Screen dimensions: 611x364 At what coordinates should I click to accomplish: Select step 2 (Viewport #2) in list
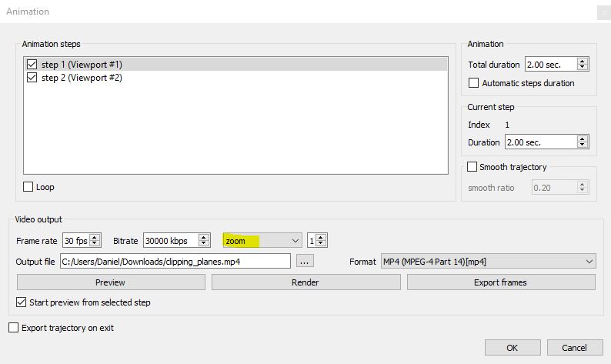point(82,78)
